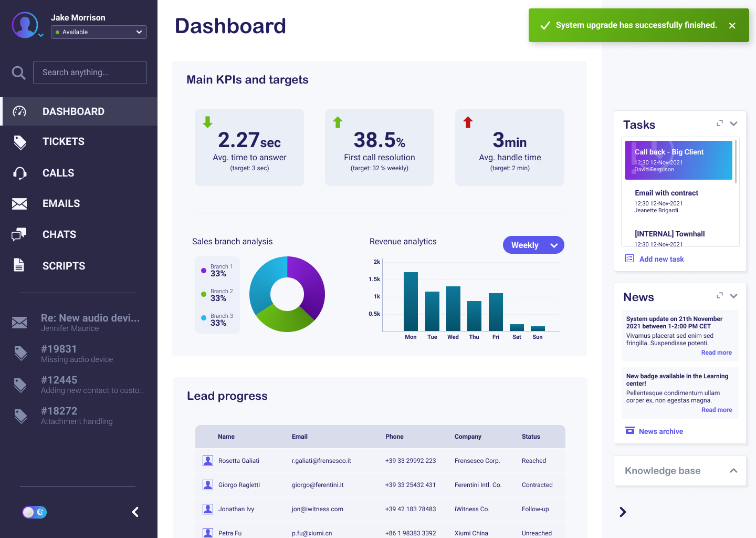Click the expand icon in News panel

[x=720, y=295]
